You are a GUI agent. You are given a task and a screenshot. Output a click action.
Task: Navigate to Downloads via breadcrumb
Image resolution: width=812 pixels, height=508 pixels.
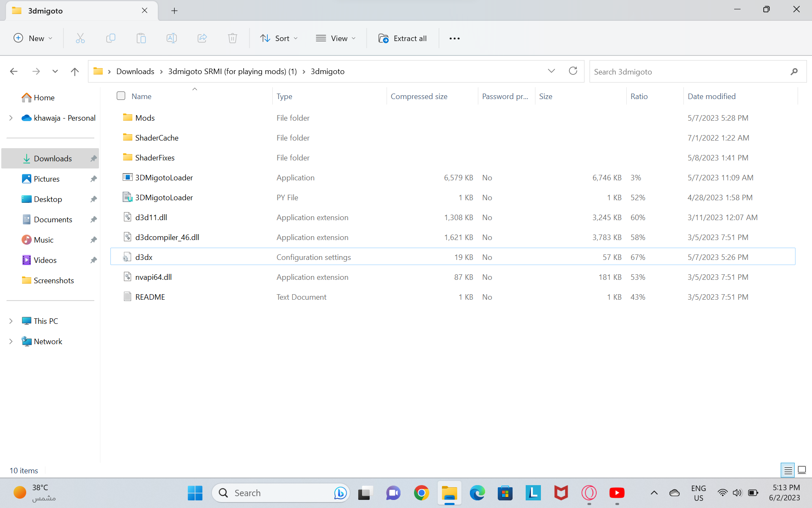(135, 71)
